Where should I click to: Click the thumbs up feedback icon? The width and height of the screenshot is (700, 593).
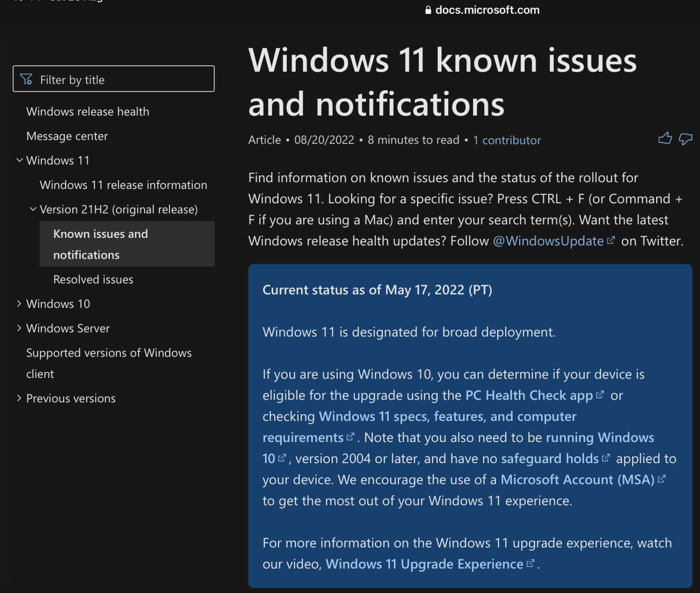[x=665, y=138]
